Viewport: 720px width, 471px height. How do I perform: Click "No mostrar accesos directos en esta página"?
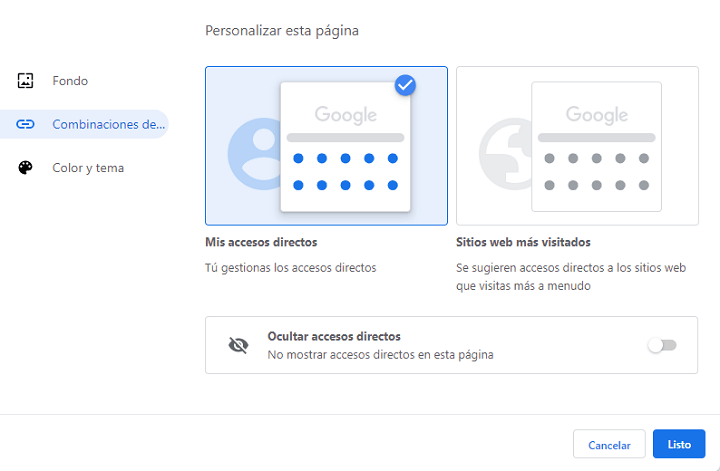(380, 355)
